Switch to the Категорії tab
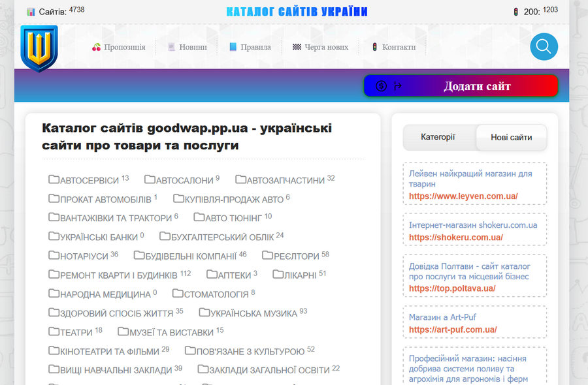Viewport: 588px width, 385px height. click(x=438, y=138)
